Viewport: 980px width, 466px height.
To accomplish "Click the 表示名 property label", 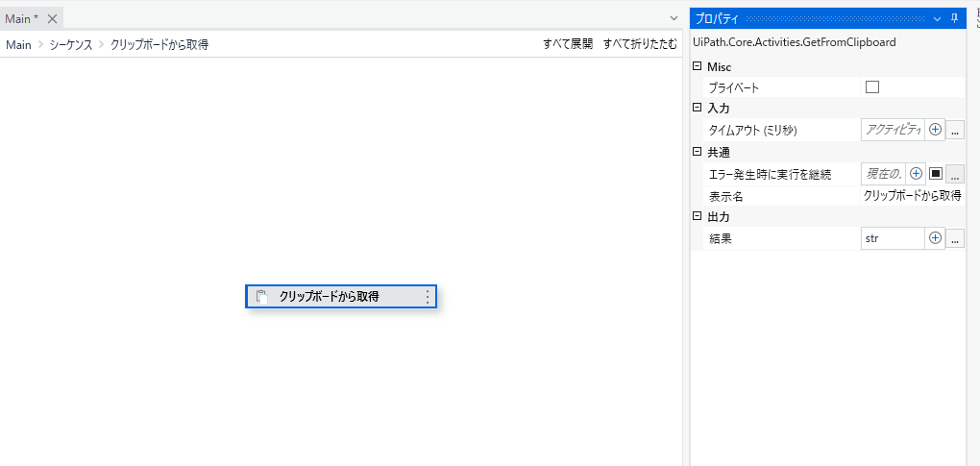I will [725, 196].
